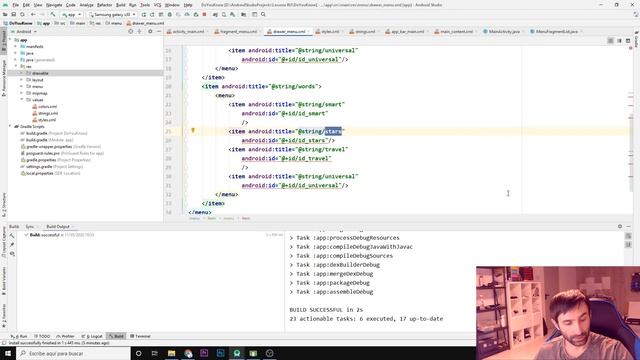This screenshot has width=640, height=360.
Task: Open run configuration 'app' dropdown
Action: coord(71,14)
